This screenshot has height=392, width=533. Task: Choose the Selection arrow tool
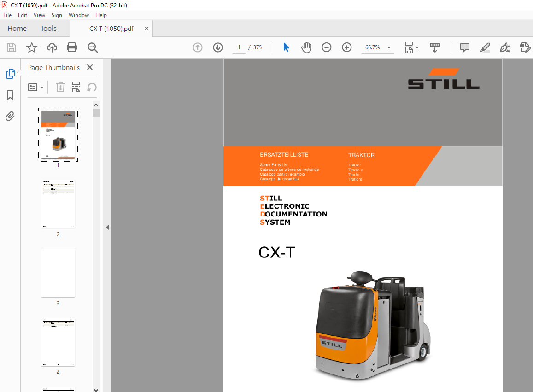pyautogui.click(x=286, y=47)
